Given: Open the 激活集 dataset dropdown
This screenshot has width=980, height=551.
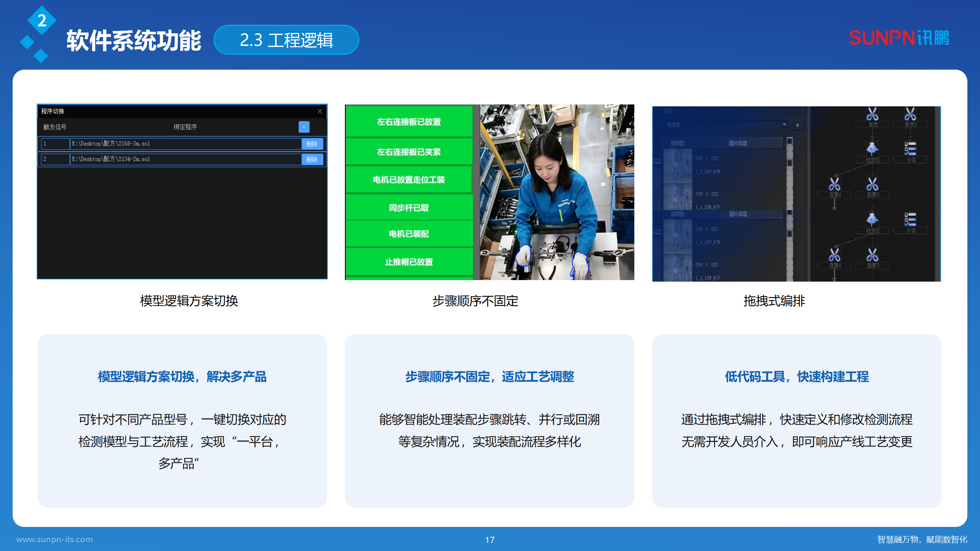Looking at the screenshot, I should pos(784,125).
